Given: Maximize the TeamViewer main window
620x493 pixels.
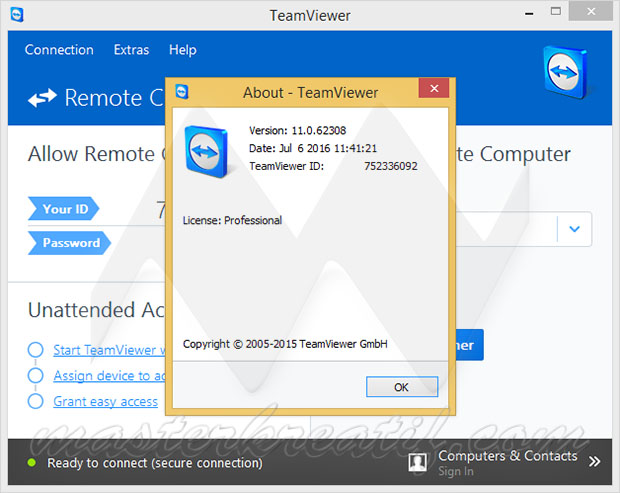Looking at the screenshot, I should pos(556,12).
